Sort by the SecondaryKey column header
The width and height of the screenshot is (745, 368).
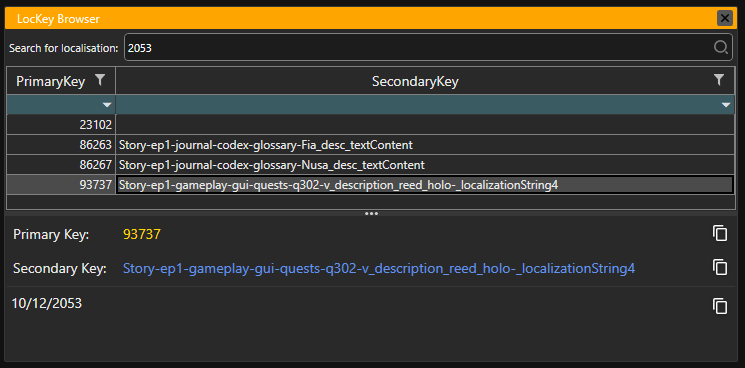point(415,82)
